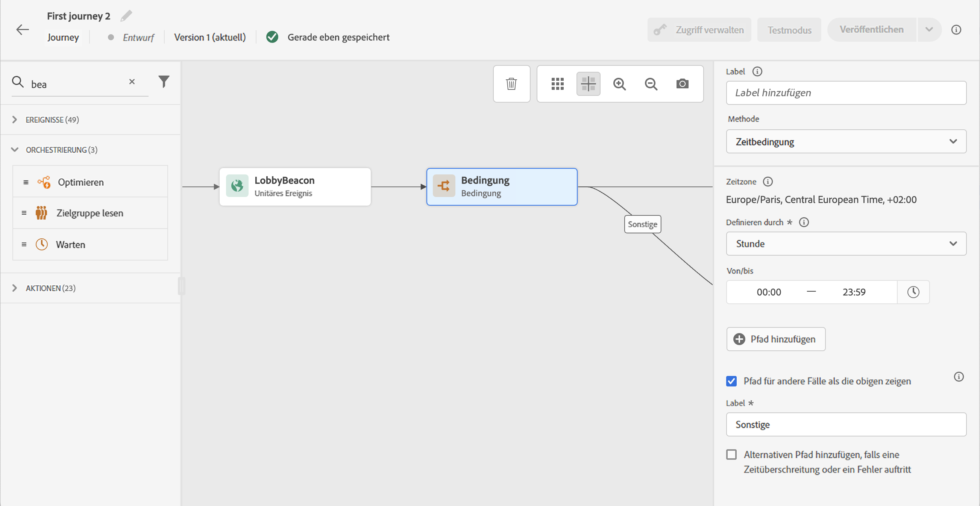Click the trash delete icon on canvas toolbar
This screenshot has height=506, width=980.
511,83
